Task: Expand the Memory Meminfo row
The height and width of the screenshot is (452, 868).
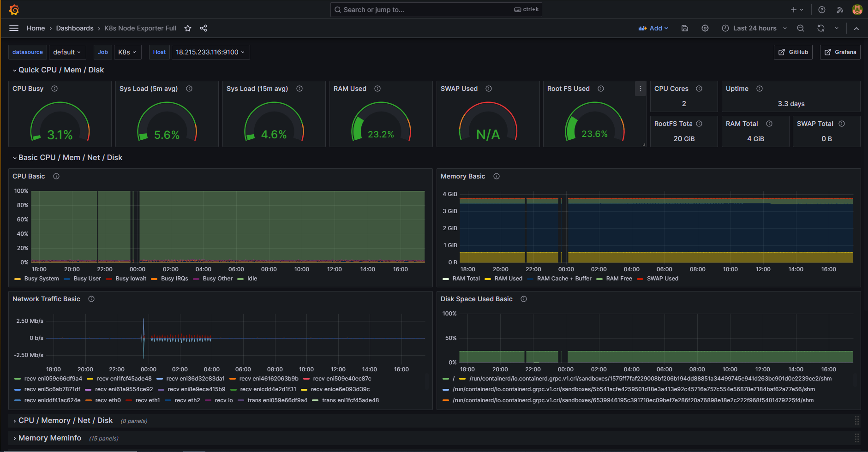Action: [x=50, y=438]
